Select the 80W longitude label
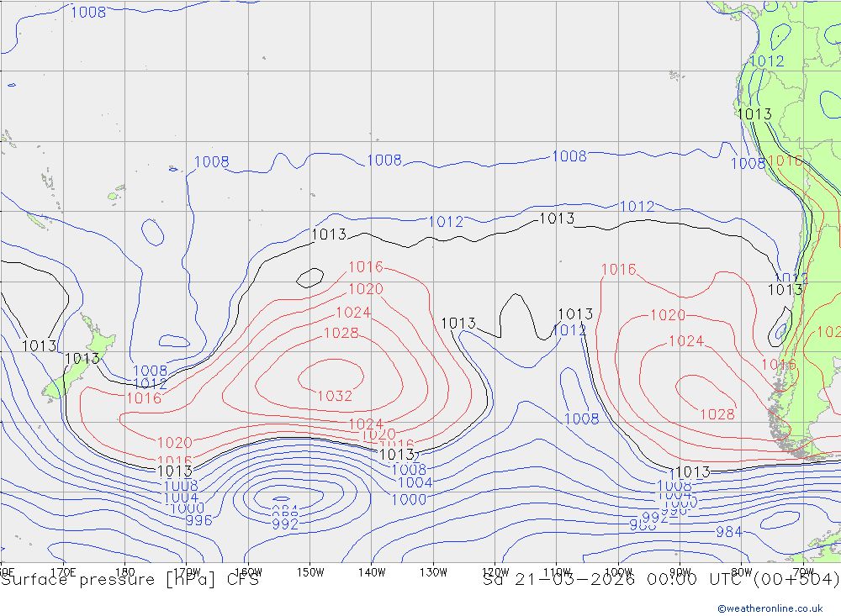The height and width of the screenshot is (616, 841). (742, 572)
